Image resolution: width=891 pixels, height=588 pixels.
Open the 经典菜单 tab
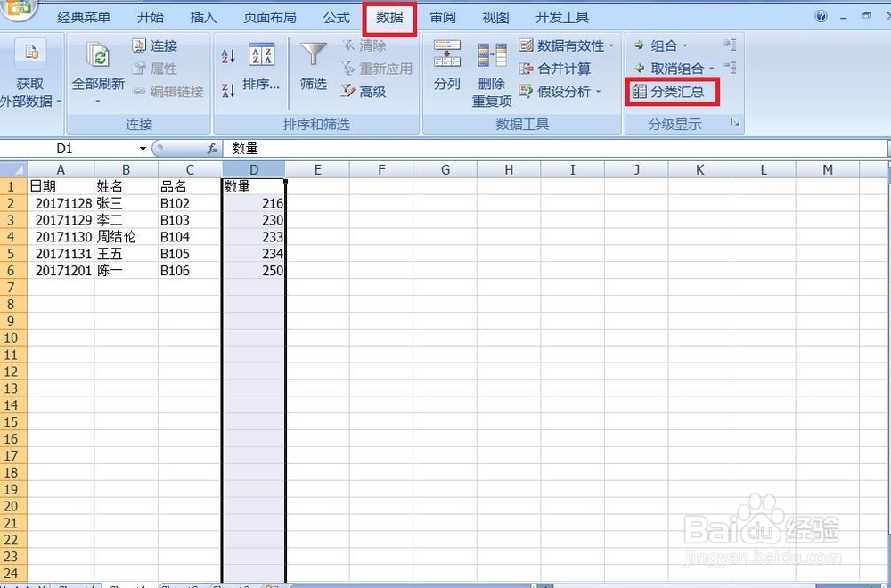[84, 18]
